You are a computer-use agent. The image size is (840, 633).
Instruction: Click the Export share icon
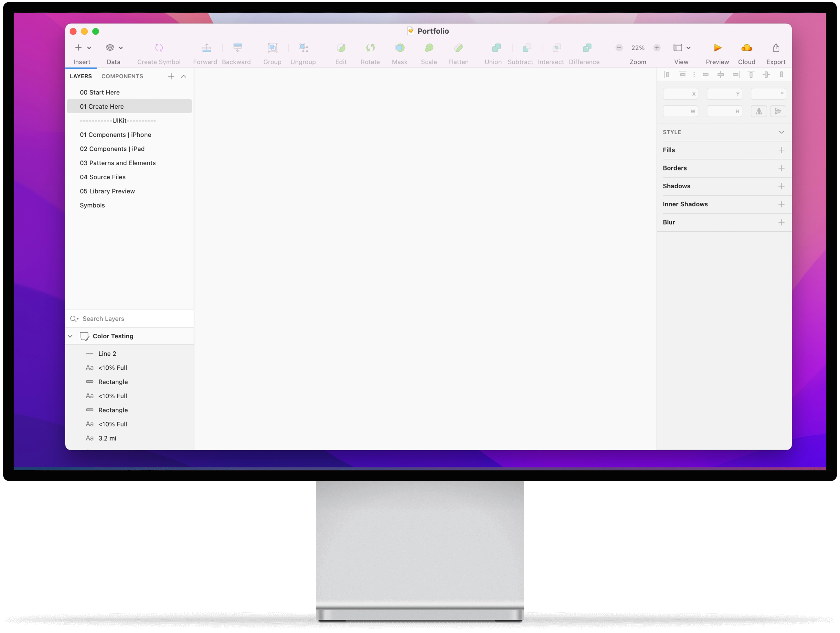[776, 48]
